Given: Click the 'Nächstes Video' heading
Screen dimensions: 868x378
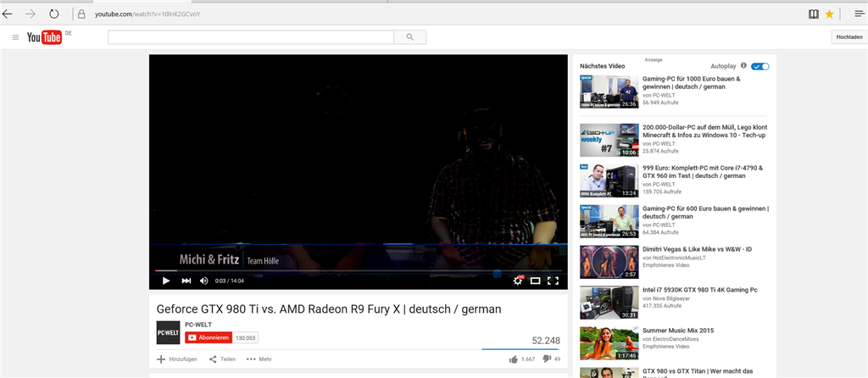Looking at the screenshot, I should point(603,66).
